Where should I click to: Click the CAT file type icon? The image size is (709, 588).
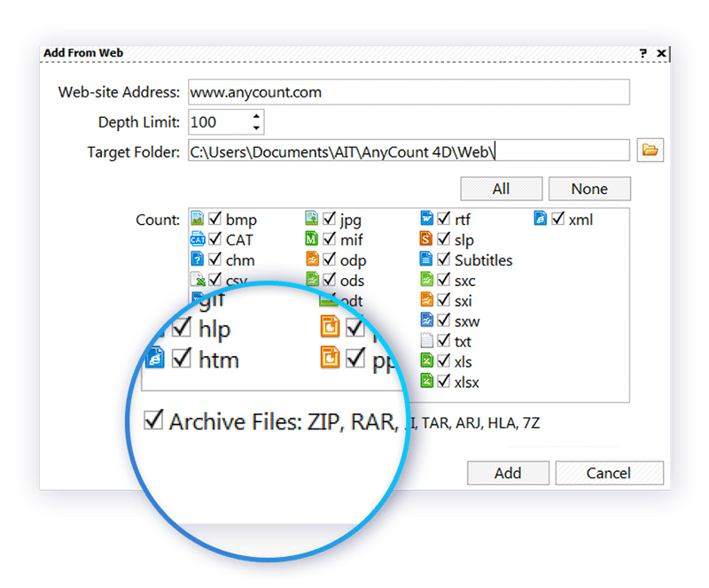pyautogui.click(x=198, y=239)
